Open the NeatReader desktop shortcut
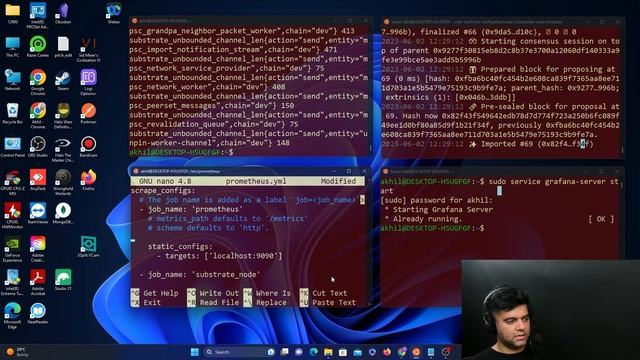Screen dimensions: 640x360 pos(38,313)
